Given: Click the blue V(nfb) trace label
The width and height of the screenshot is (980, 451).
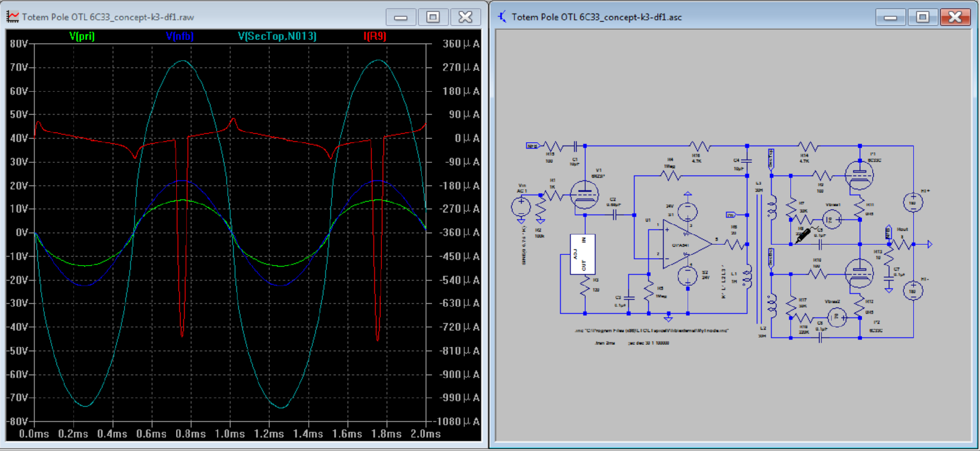Looking at the screenshot, I should [179, 36].
